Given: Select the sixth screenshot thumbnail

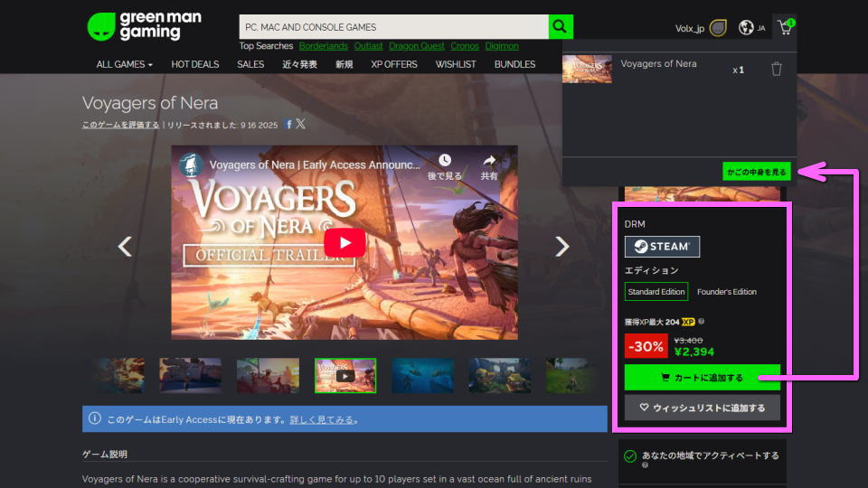Looking at the screenshot, I should (x=500, y=375).
